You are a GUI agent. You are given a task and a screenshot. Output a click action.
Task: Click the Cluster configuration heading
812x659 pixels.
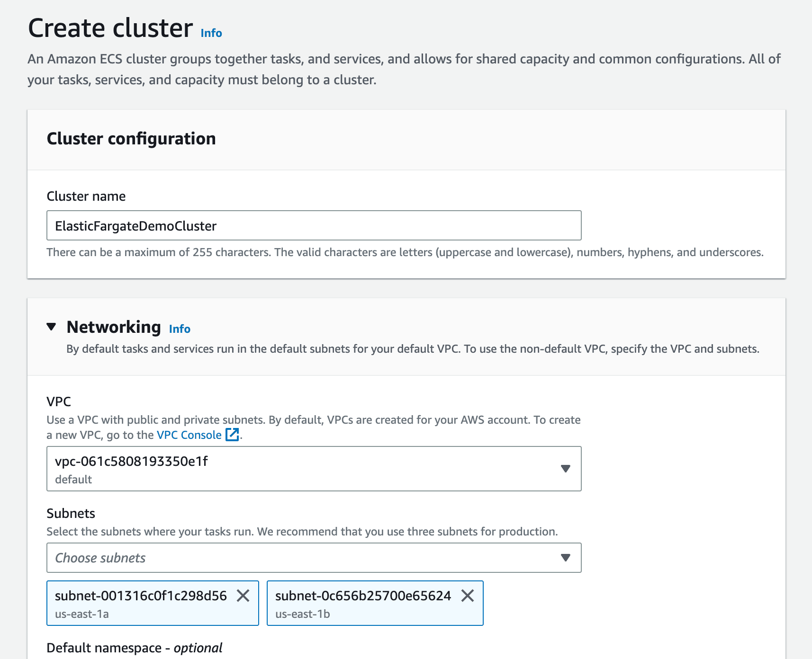131,139
